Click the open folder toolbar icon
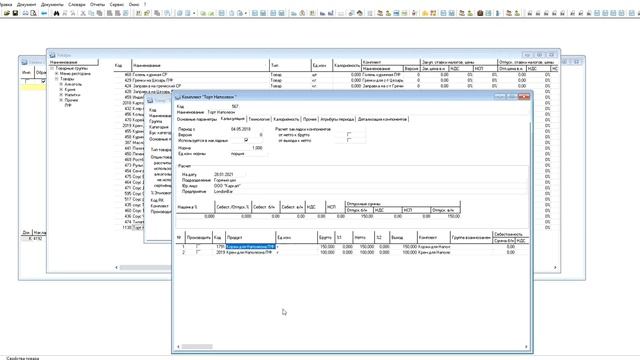640x360 pixels. click(7, 13)
